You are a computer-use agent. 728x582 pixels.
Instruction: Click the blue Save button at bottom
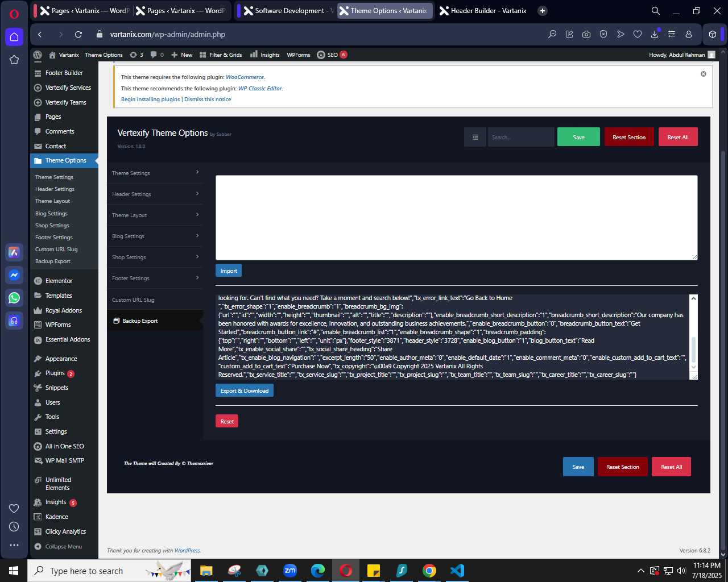pos(578,467)
